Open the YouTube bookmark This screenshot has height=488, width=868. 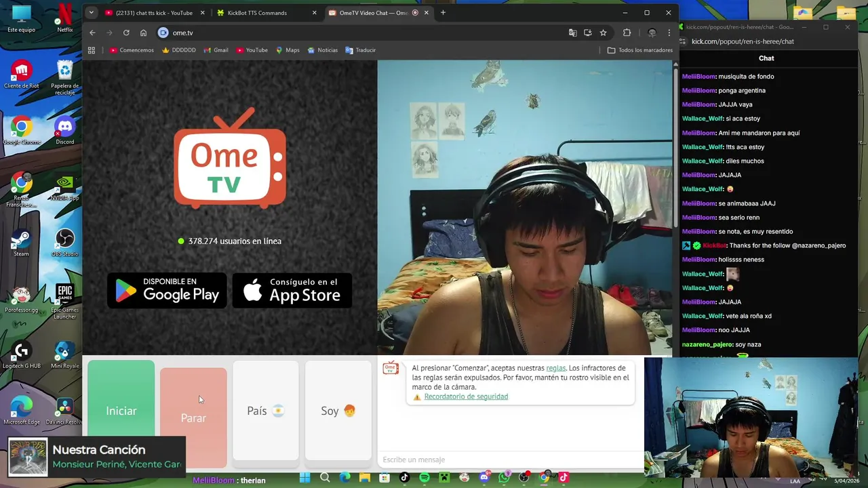click(x=252, y=50)
